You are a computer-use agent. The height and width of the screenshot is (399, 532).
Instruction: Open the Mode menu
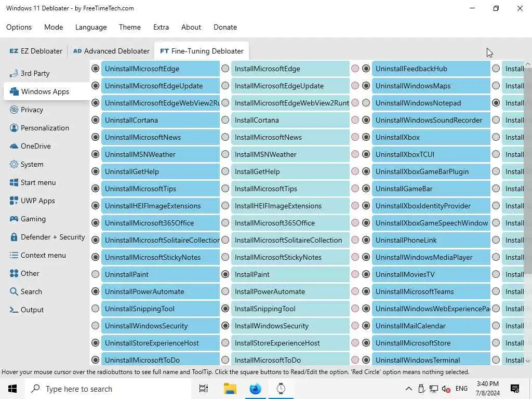pyautogui.click(x=54, y=27)
